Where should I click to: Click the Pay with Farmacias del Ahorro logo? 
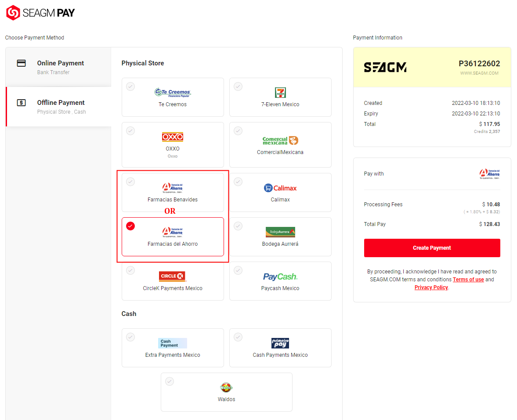tap(490, 174)
